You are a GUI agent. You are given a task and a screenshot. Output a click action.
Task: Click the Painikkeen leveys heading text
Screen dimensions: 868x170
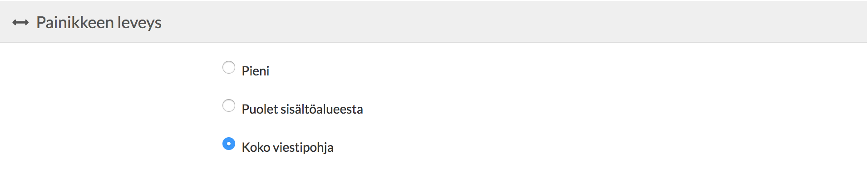pyautogui.click(x=99, y=23)
